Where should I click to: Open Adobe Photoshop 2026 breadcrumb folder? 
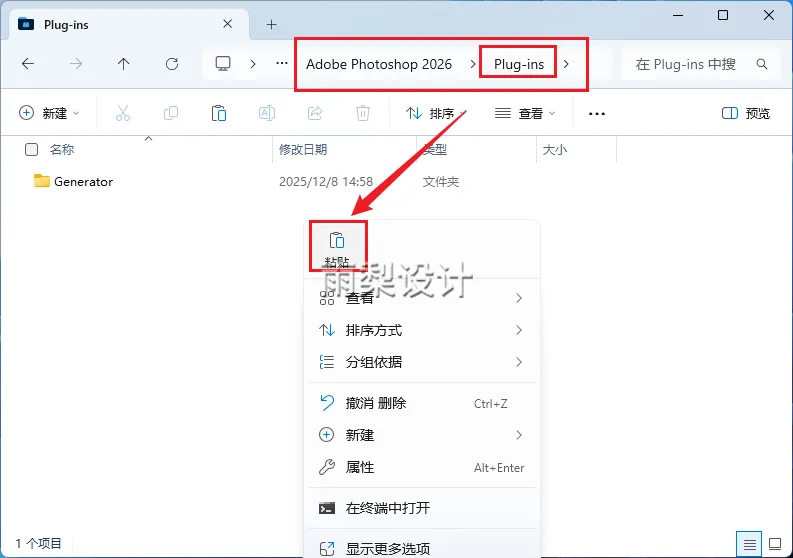[379, 64]
